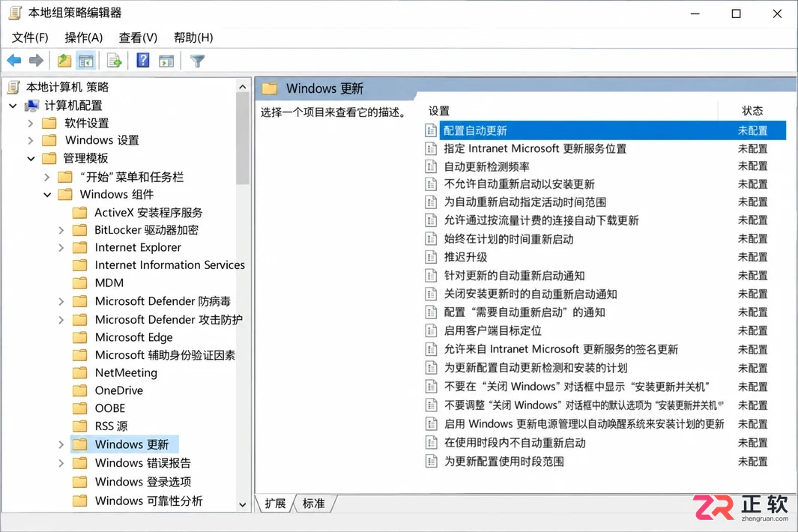Click the Forward arrow toolbar icon

36,61
